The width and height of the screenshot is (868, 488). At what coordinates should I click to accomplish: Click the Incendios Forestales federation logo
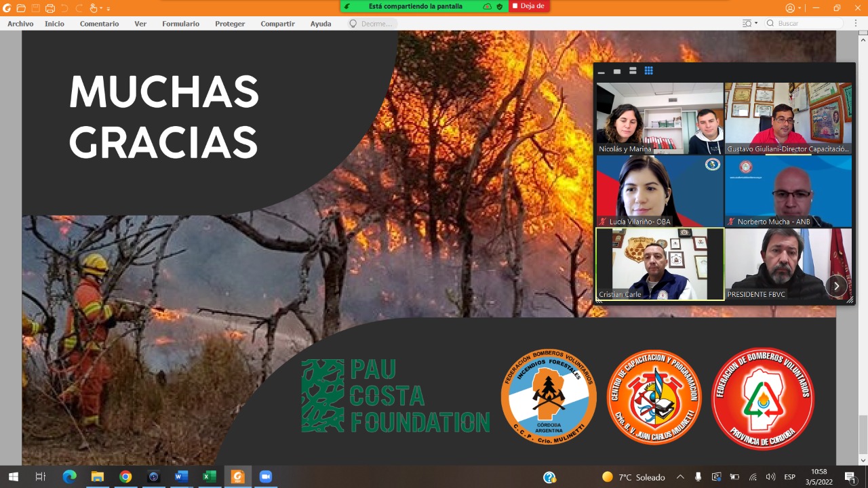click(x=549, y=397)
